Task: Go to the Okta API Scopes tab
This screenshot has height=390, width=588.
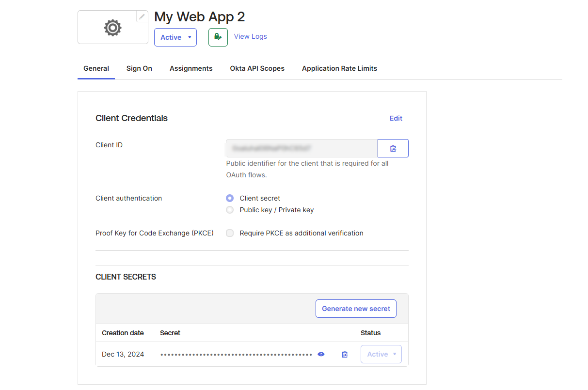Action: pyautogui.click(x=257, y=68)
